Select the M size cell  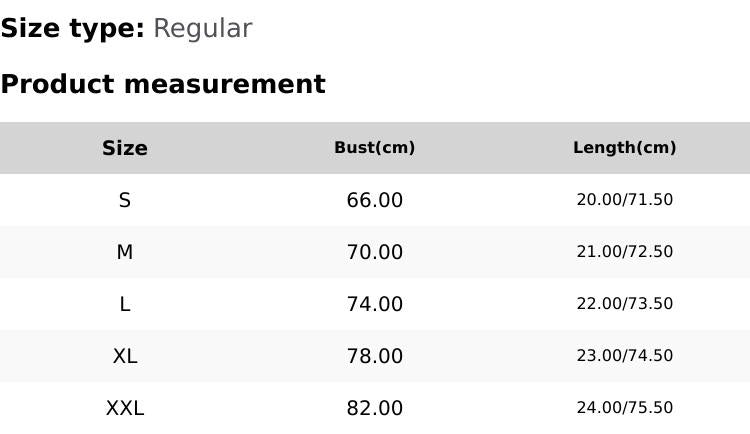pos(125,252)
